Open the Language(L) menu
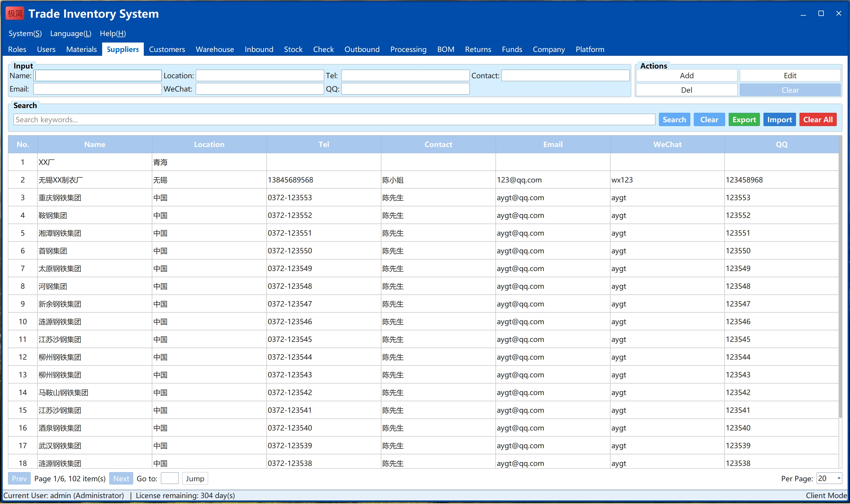The height and width of the screenshot is (504, 850). 71,33
